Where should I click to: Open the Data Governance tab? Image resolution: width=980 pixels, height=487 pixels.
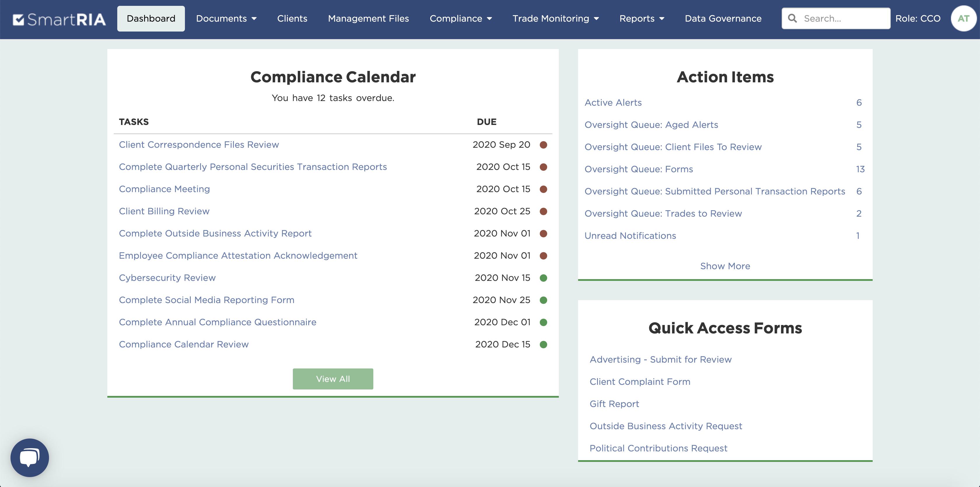[723, 19]
